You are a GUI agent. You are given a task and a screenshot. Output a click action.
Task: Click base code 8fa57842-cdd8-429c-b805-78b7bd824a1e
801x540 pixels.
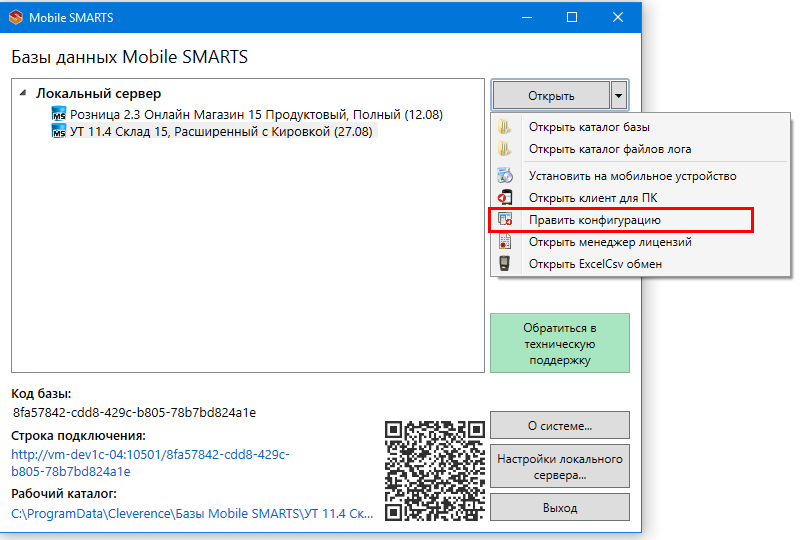135,412
